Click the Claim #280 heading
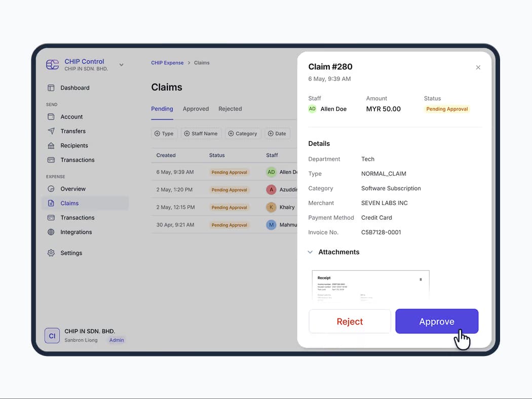532x399 pixels. (330, 66)
